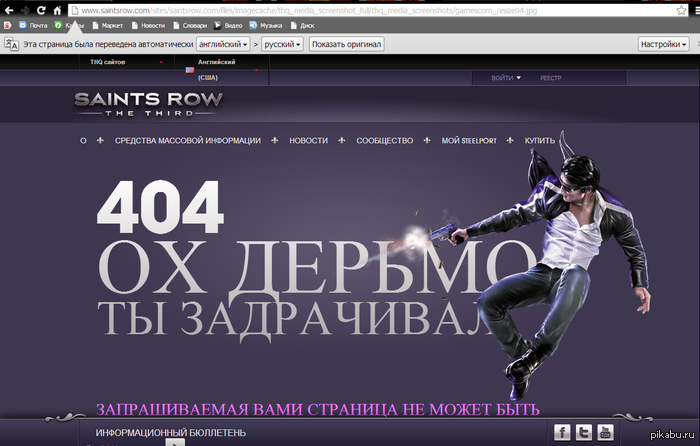Open the СООБЩЕСТВО menu item
Image resolution: width=700 pixels, height=446 pixels.
tap(384, 141)
